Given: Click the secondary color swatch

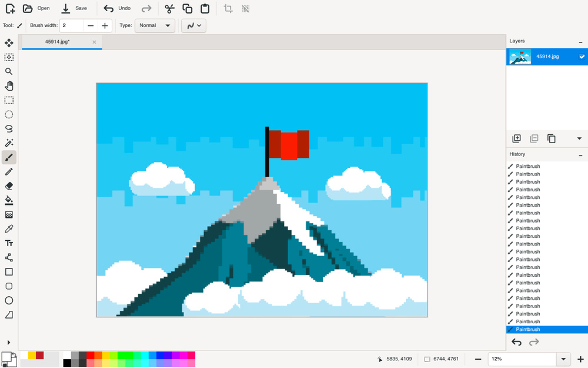Looking at the screenshot, I should click(x=14, y=363).
